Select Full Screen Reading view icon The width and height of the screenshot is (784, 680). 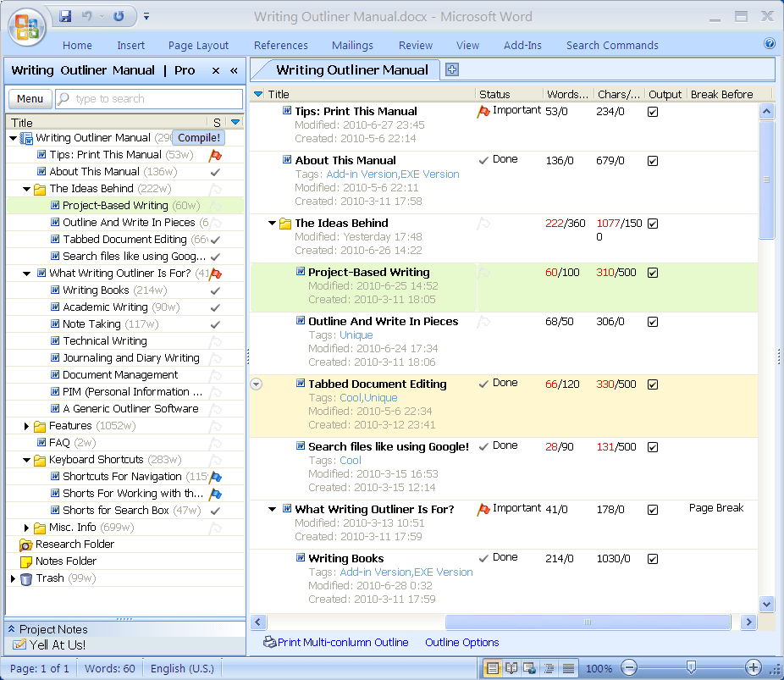pos(511,668)
